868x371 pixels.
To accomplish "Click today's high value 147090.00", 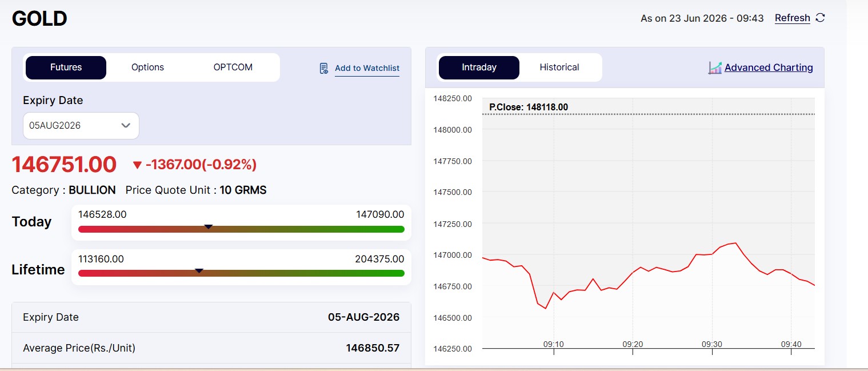I will coord(380,214).
